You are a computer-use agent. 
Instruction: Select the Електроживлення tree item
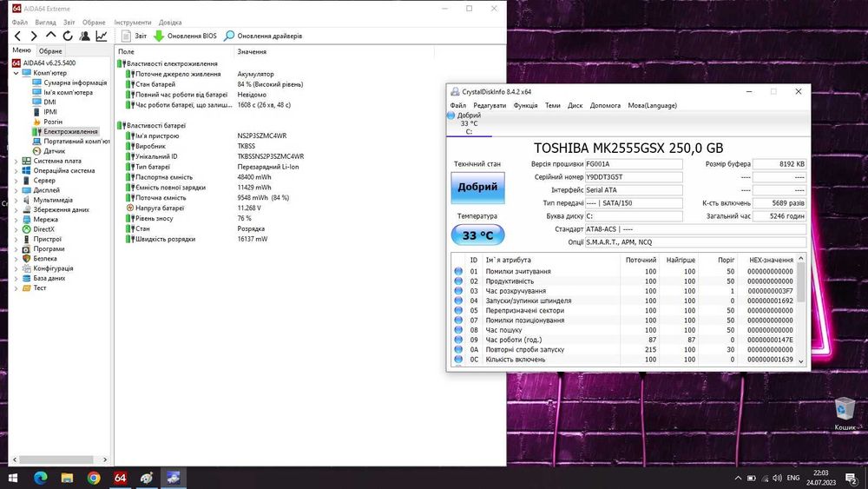(x=70, y=132)
